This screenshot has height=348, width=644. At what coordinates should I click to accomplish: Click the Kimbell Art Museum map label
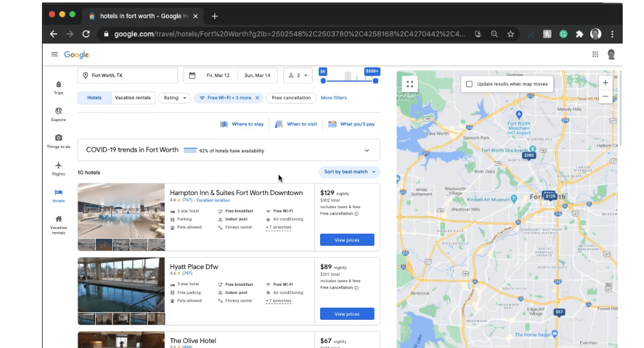coord(488,199)
